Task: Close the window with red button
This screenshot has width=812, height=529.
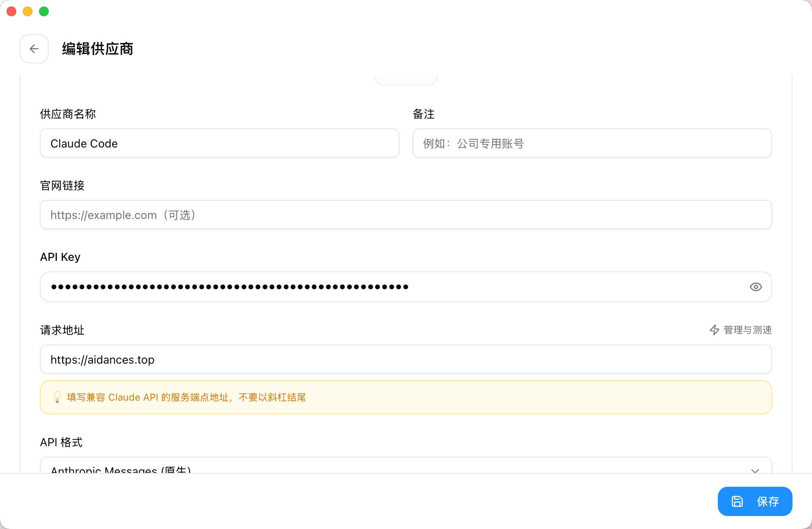Action: click(x=11, y=11)
